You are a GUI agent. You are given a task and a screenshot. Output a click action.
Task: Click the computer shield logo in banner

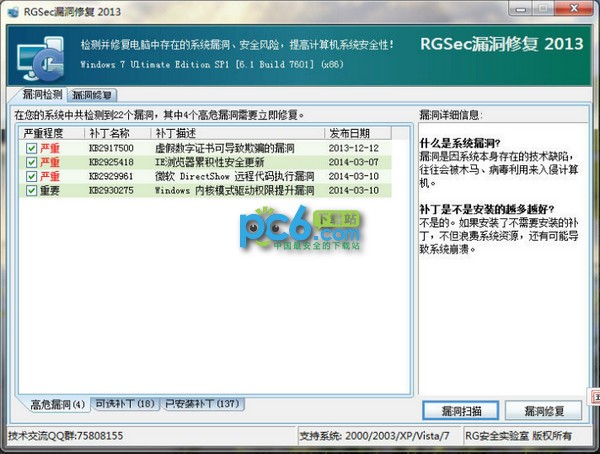pyautogui.click(x=41, y=59)
